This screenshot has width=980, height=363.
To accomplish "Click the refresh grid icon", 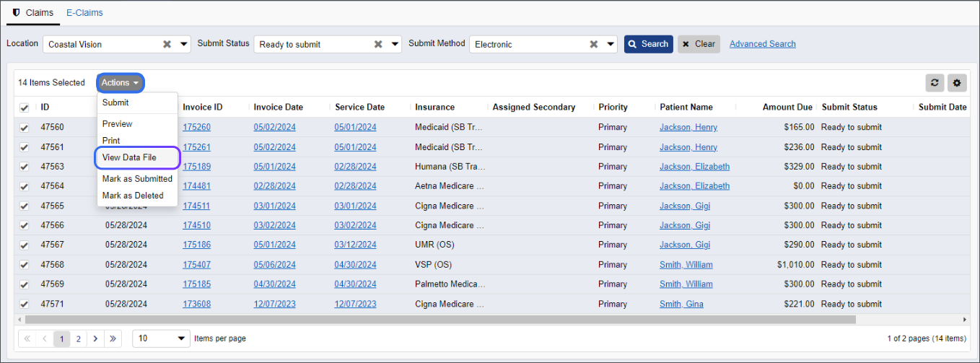I will coord(935,83).
